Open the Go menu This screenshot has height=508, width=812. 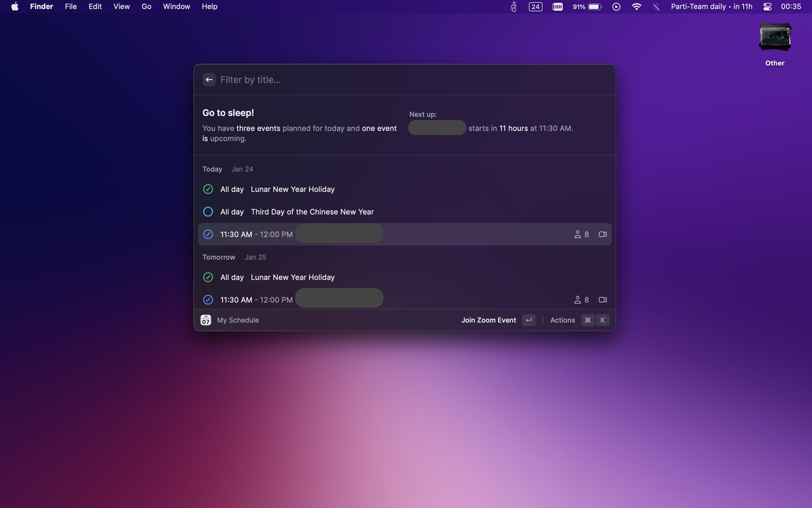point(146,7)
